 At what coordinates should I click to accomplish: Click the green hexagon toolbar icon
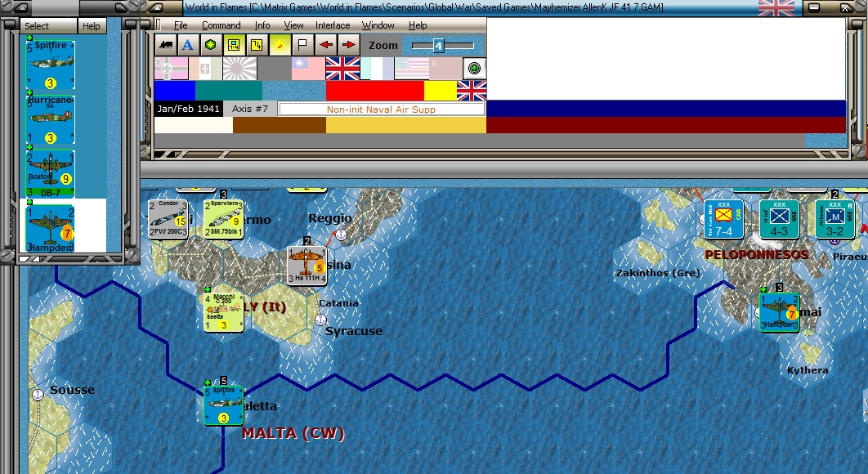tap(210, 46)
